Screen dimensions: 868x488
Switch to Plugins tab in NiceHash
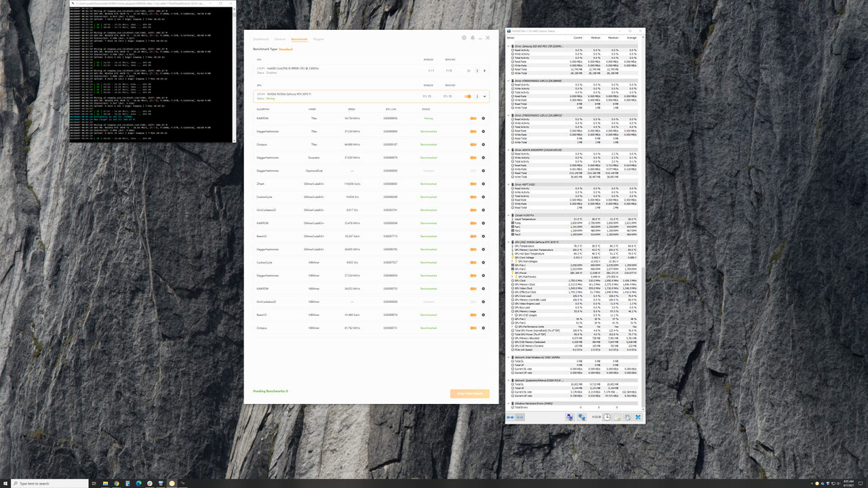(x=318, y=39)
